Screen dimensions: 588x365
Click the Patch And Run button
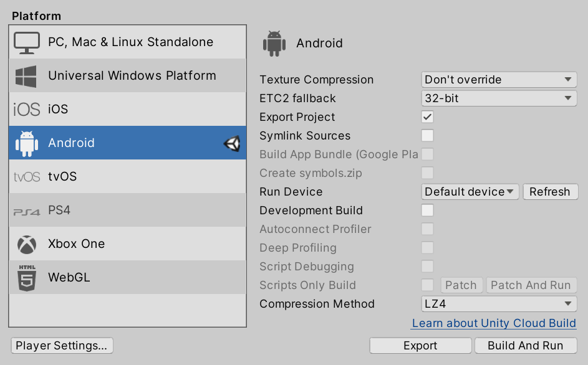[531, 285]
